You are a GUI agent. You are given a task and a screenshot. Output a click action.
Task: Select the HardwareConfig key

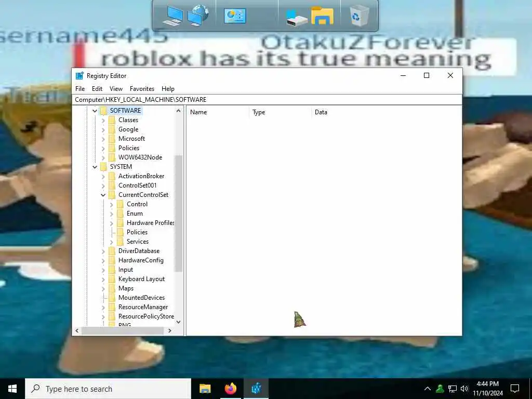pos(141,260)
